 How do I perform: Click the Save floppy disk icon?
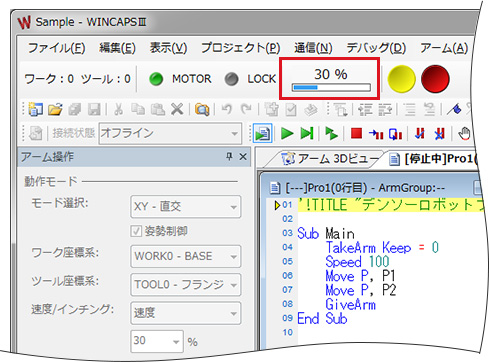click(94, 109)
